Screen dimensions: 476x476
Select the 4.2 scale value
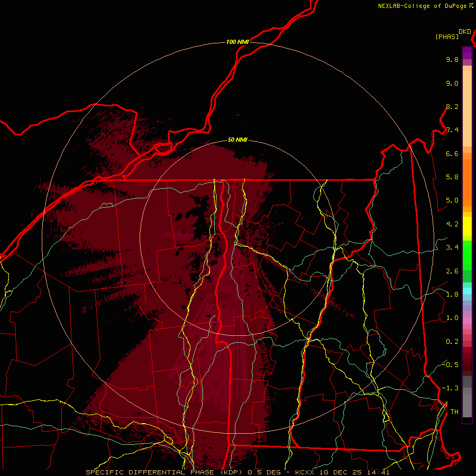pyautogui.click(x=452, y=224)
